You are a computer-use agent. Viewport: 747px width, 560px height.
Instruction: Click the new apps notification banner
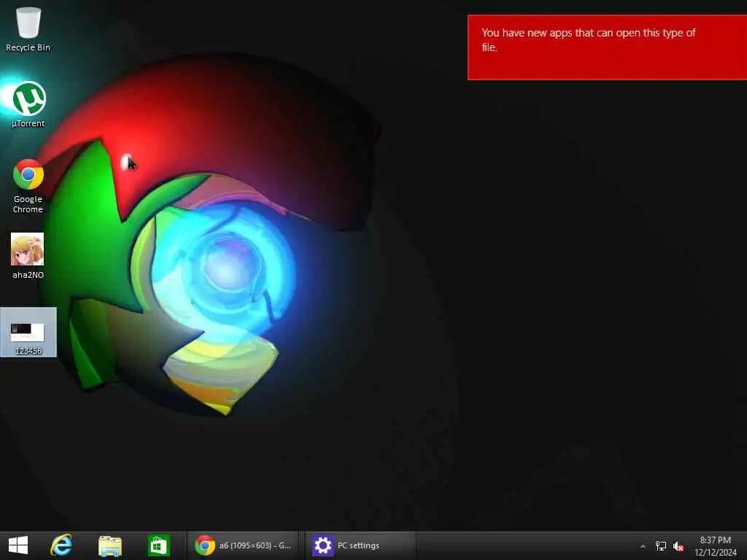coord(608,47)
